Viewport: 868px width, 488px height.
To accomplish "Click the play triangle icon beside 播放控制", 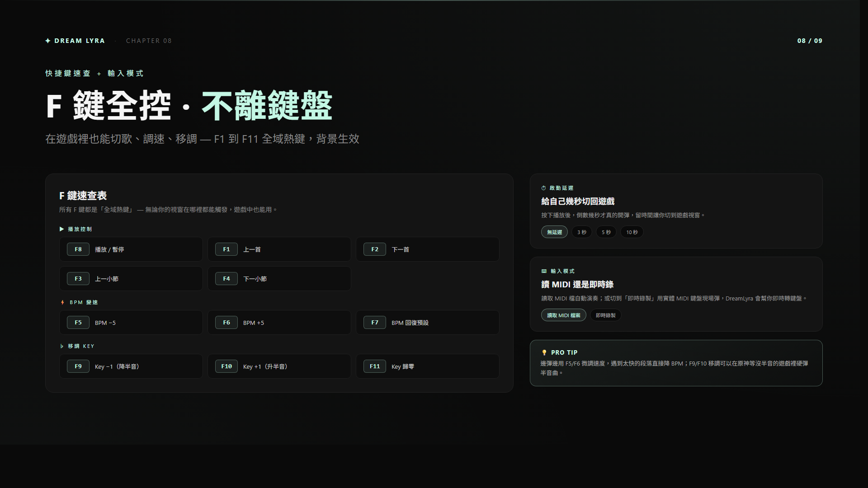I will tap(62, 229).
